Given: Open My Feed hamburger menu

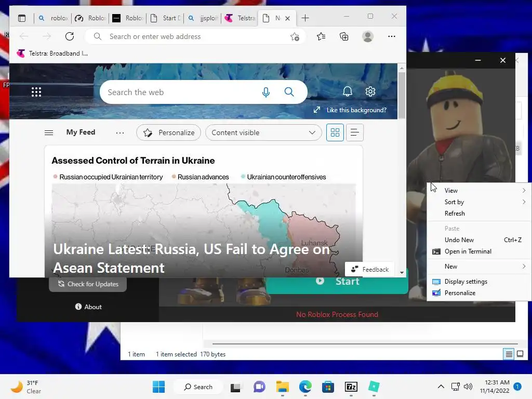Looking at the screenshot, I should 49,132.
